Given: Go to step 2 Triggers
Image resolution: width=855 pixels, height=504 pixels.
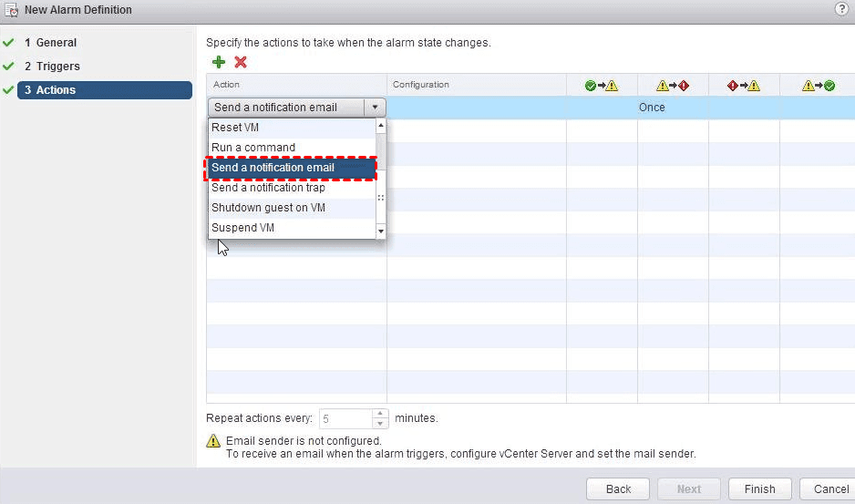Looking at the screenshot, I should 52,67.
